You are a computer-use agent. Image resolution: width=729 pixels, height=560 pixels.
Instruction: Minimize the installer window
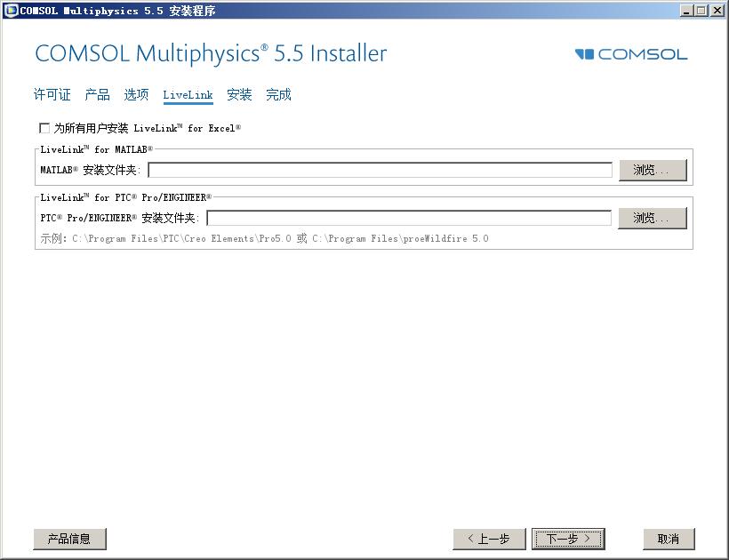686,11
